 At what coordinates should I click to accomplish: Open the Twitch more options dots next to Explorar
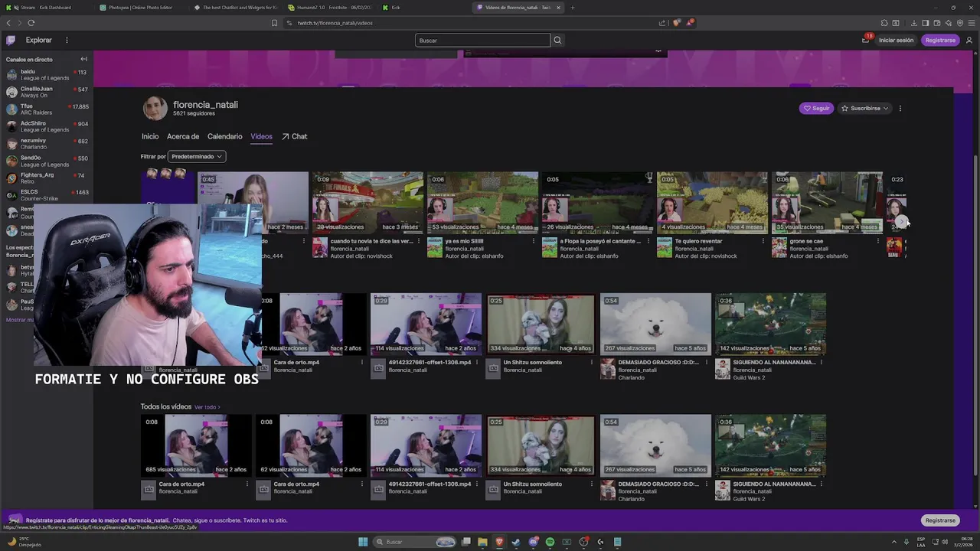click(x=67, y=40)
